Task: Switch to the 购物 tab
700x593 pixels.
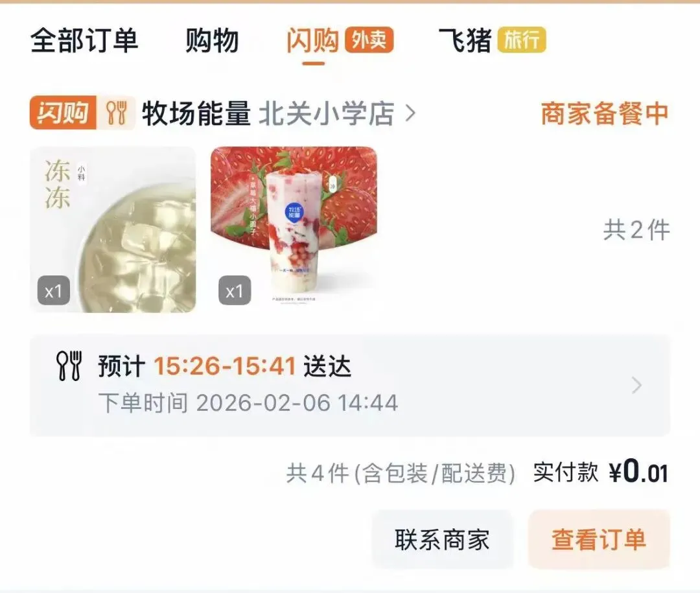Action: tap(212, 40)
